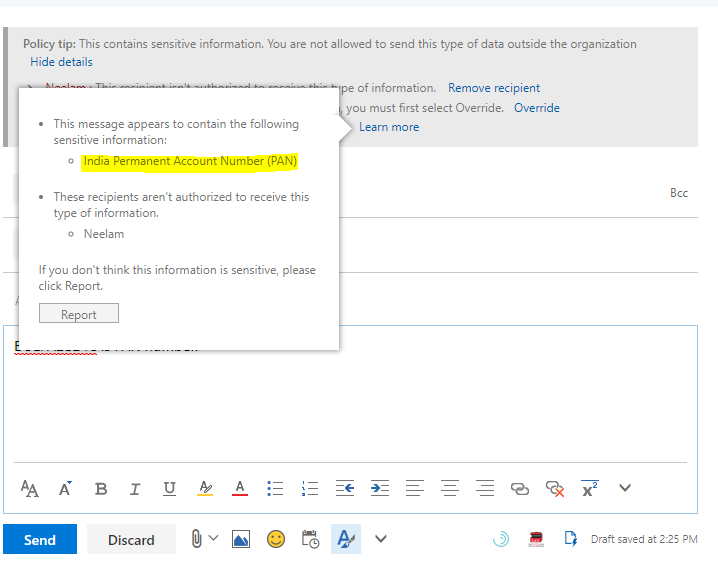Screen dimensions: 718x567
Task: Insert picture inline icon
Action: 241,540
